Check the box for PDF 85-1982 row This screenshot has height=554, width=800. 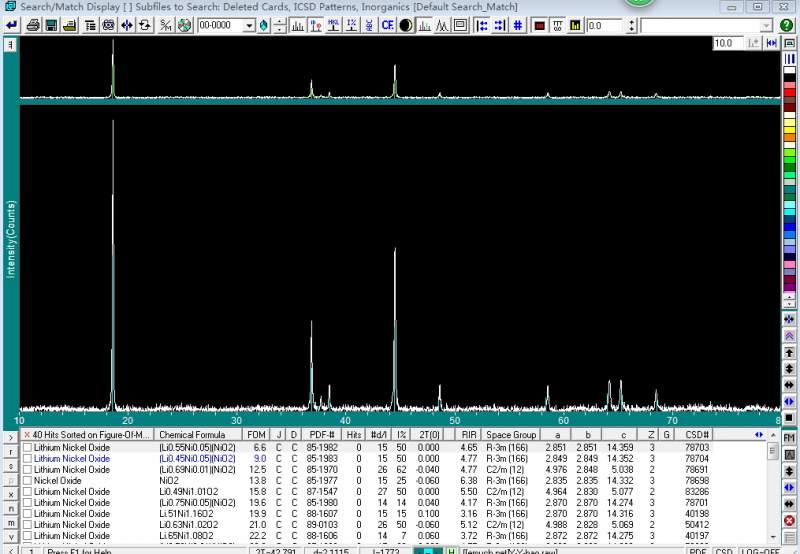27,447
